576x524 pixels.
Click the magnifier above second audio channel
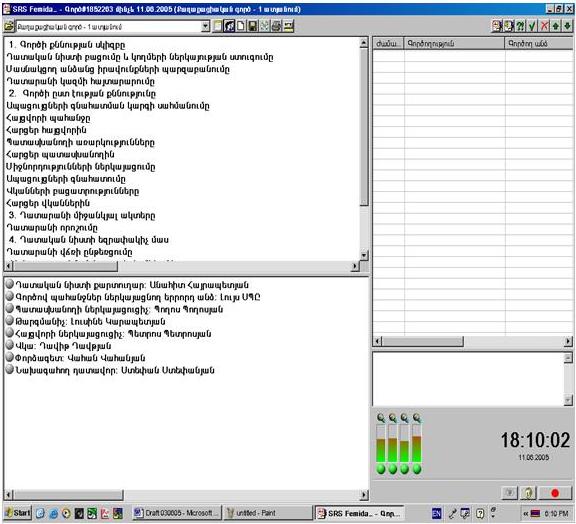tap(393, 418)
